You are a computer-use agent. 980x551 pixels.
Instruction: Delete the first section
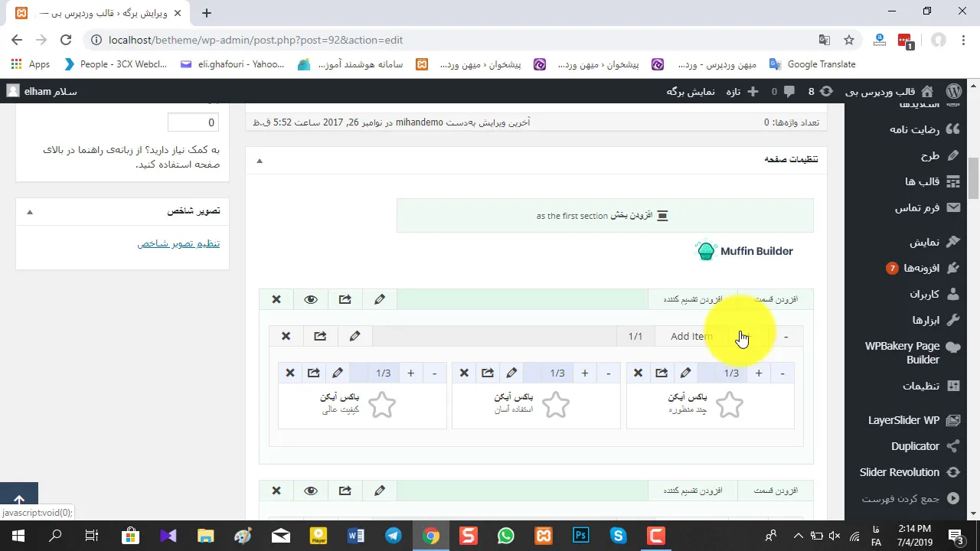(276, 299)
